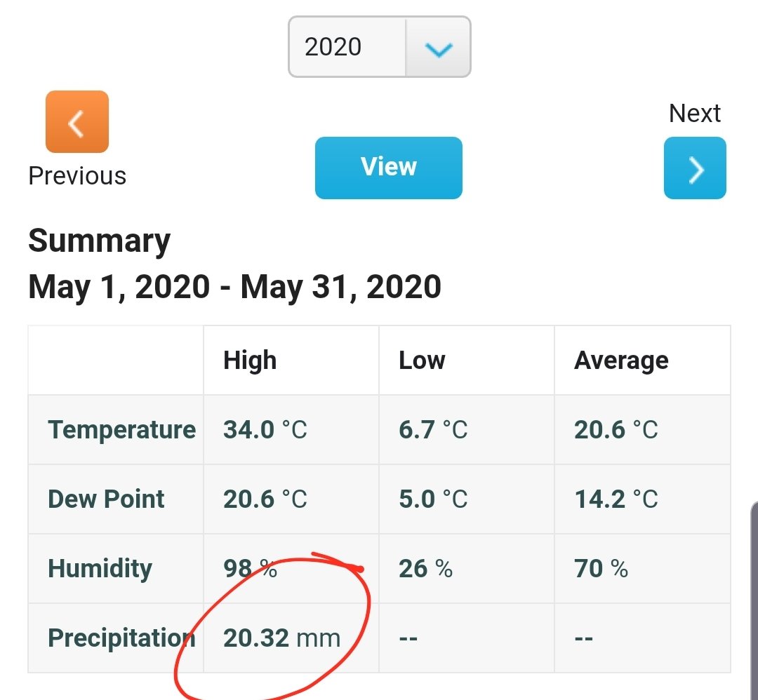Click the 14.2 °C average dew point

click(616, 499)
